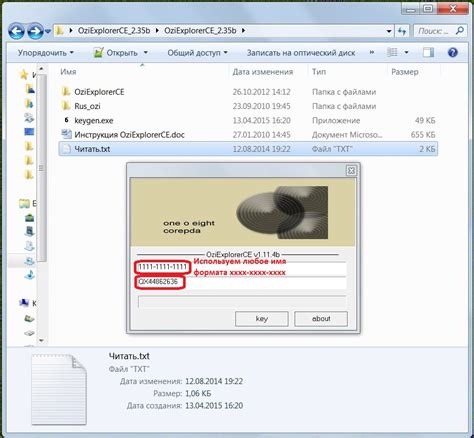Open Help with the question mark icon
This screenshot has width=474, height=438.
click(453, 52)
